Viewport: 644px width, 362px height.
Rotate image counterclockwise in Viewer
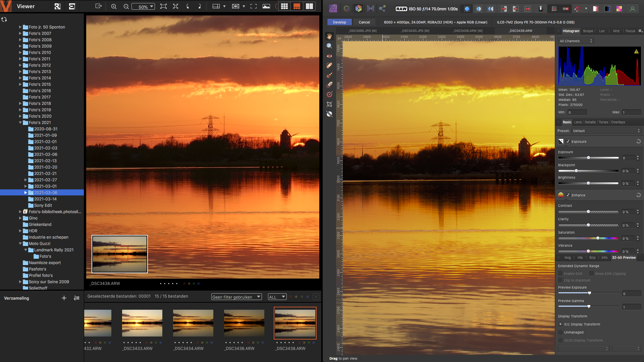point(187,6)
